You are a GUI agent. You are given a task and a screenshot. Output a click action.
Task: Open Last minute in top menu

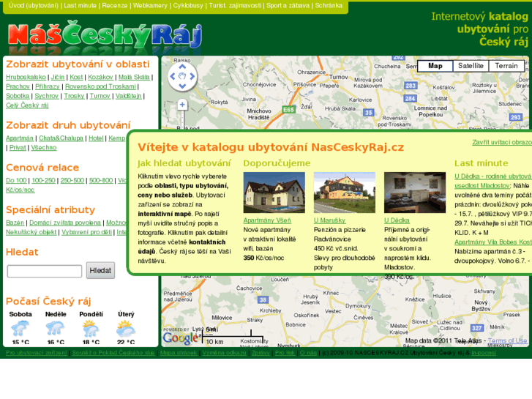[x=80, y=5]
